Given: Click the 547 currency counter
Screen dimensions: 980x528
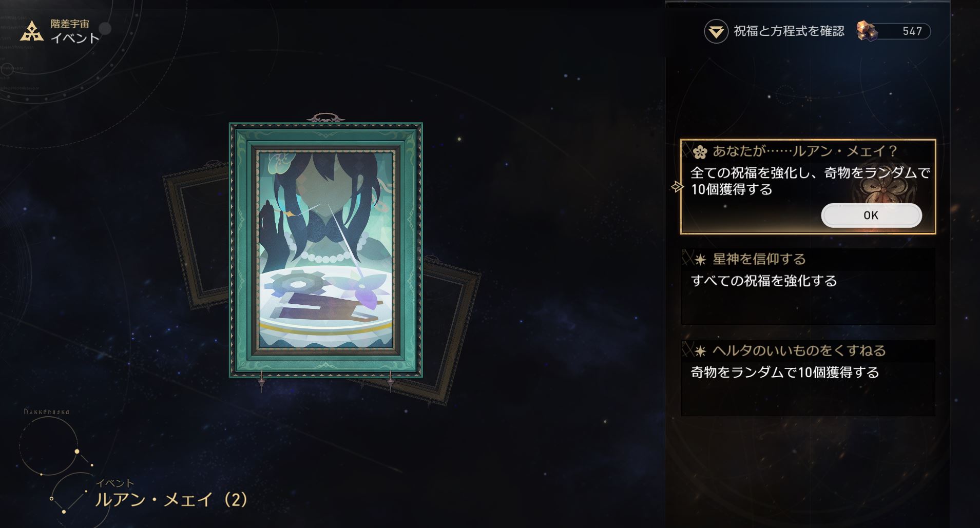Looking at the screenshot, I should 912,31.
